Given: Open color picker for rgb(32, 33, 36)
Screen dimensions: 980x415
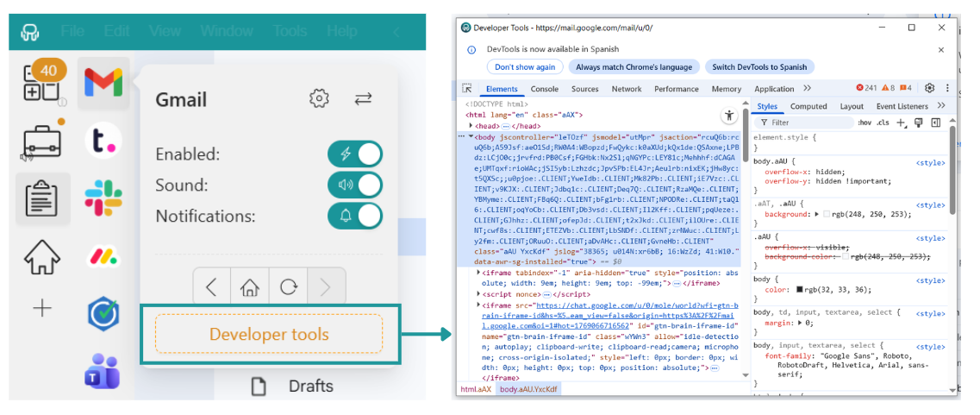Looking at the screenshot, I should coord(799,290).
